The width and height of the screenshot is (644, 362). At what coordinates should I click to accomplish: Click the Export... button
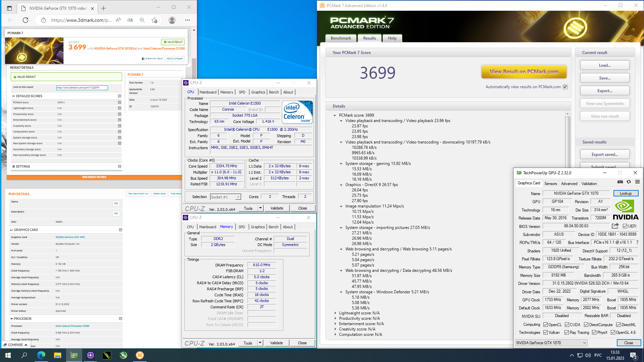tap(605, 91)
